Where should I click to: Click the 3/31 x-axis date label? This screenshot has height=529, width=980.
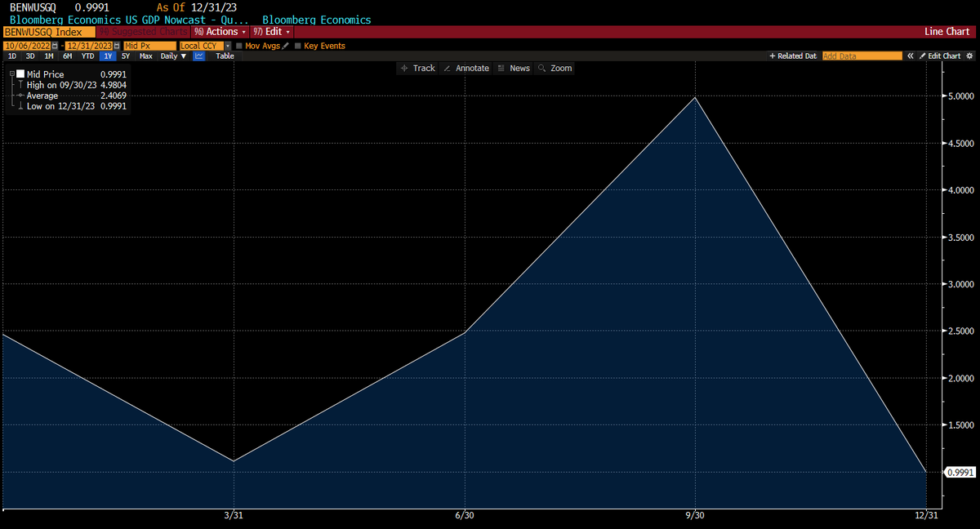pyautogui.click(x=234, y=515)
